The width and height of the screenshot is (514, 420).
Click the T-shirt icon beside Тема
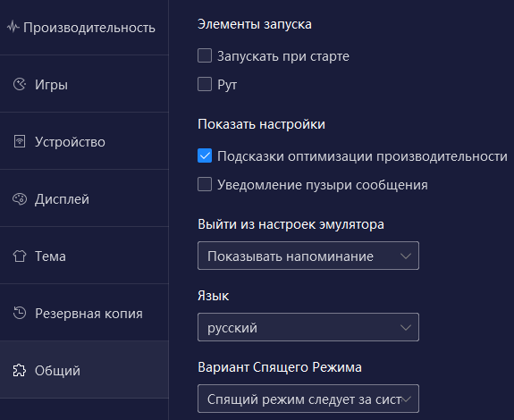[20, 256]
